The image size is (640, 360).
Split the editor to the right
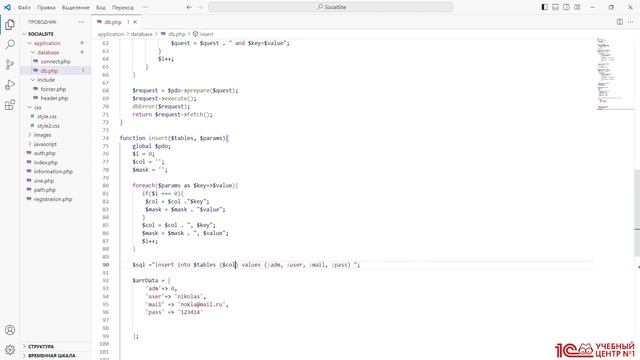tap(620, 22)
